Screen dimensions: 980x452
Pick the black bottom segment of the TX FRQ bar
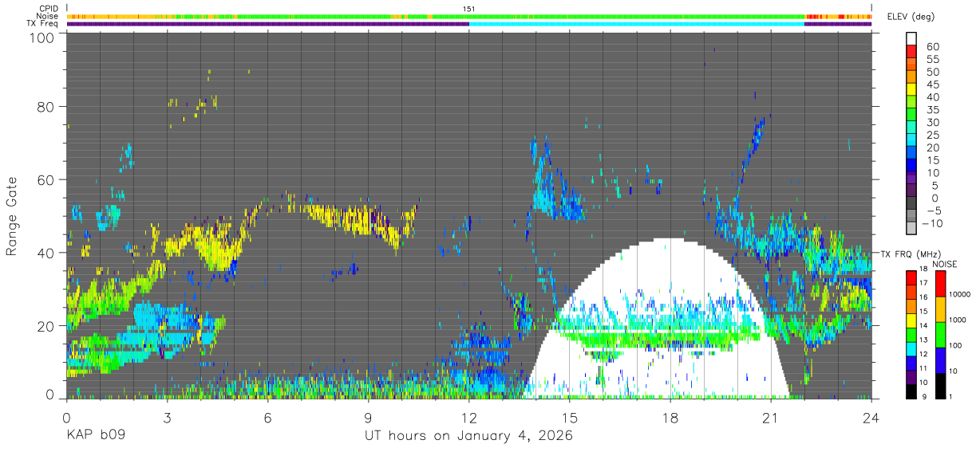click(911, 391)
